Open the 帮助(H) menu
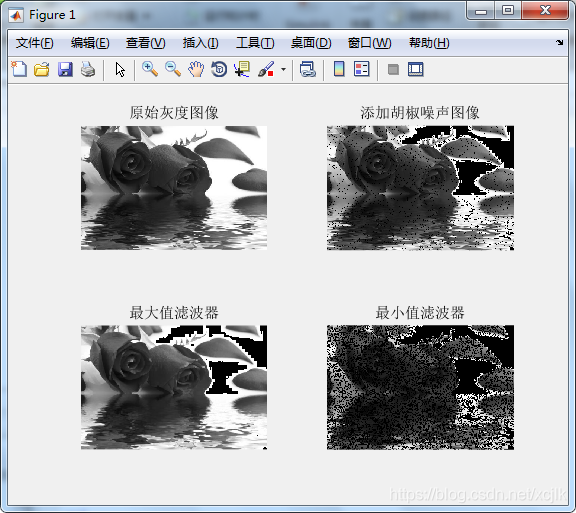Viewport: 576px width, 513px height. [x=429, y=43]
